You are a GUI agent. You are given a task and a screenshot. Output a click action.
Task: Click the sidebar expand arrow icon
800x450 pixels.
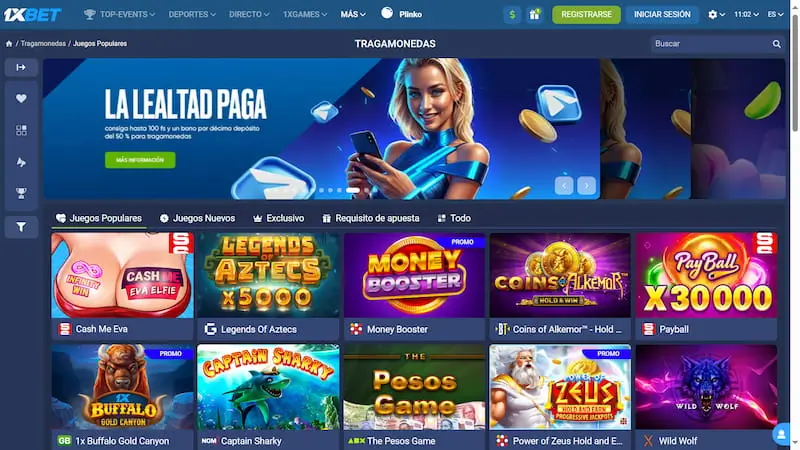(x=21, y=67)
